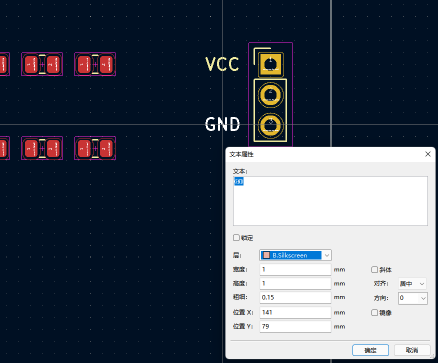This screenshot has width=438, height=363.
Task: Confirm with the 确定 button
Action: (x=370, y=350)
